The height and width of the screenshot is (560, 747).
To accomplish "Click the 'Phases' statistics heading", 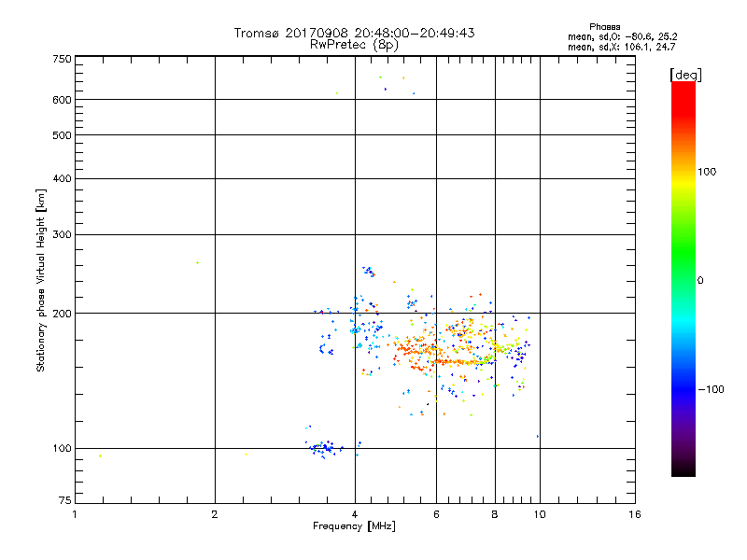I will coord(604,27).
